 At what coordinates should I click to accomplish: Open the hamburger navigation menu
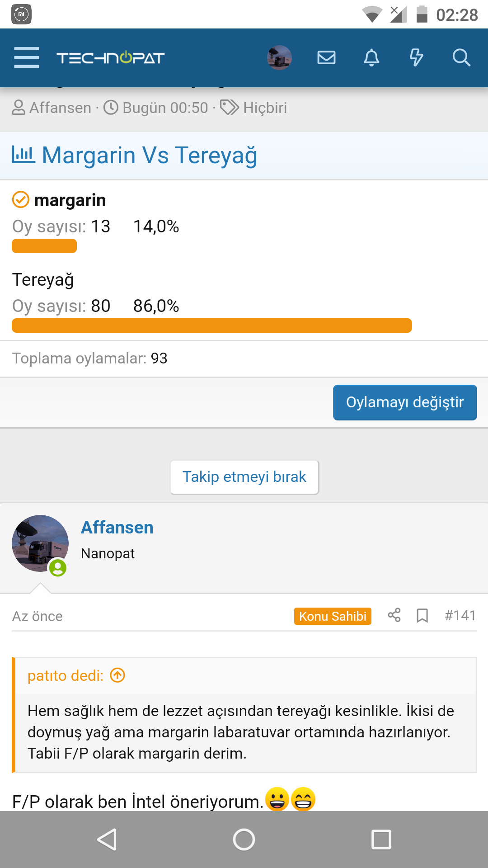click(x=27, y=57)
